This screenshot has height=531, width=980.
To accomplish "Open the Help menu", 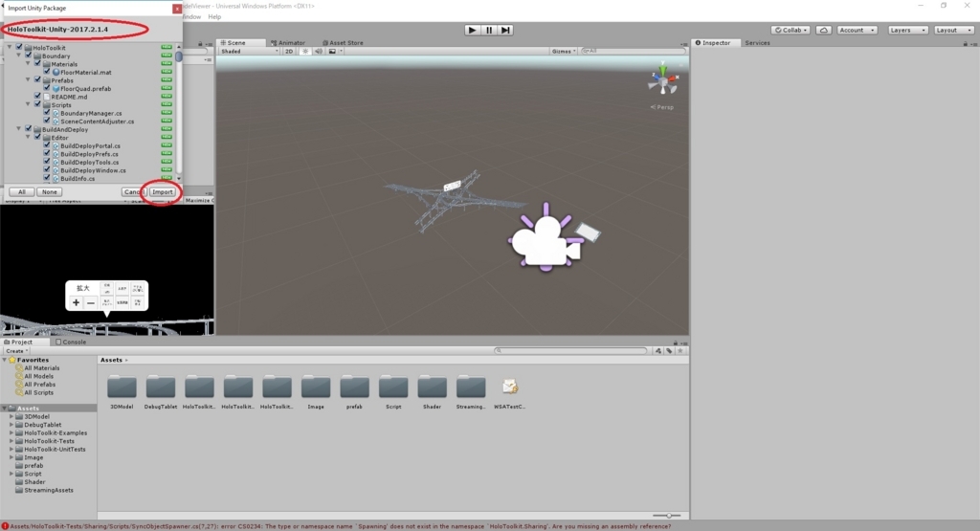I will (x=214, y=17).
